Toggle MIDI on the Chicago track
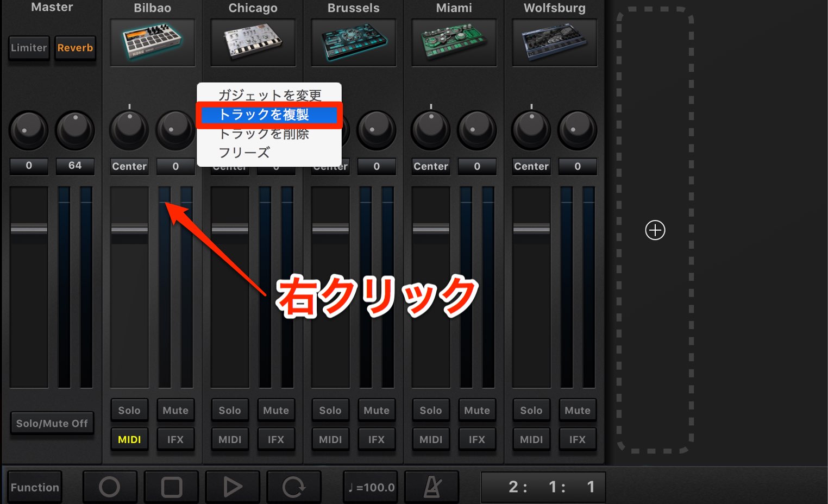 (230, 439)
